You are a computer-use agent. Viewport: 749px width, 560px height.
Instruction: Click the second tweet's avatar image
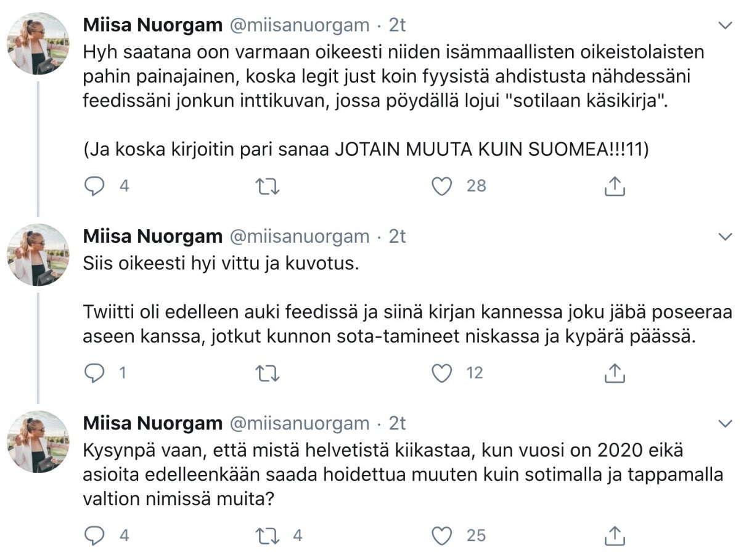pos(38,254)
